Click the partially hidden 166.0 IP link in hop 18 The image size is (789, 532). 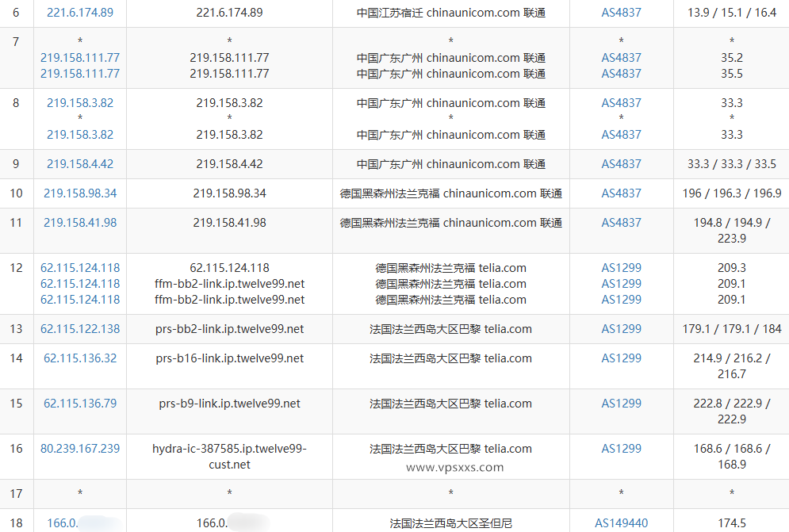(x=83, y=523)
